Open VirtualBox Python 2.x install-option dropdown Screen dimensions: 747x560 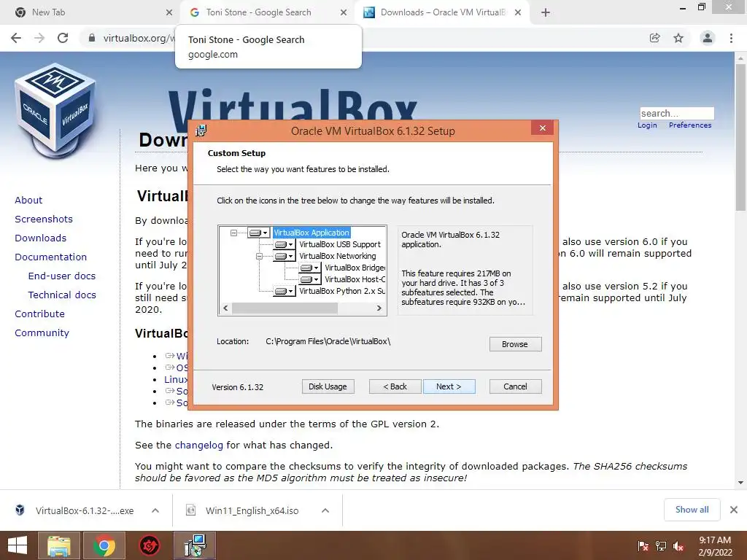(285, 291)
